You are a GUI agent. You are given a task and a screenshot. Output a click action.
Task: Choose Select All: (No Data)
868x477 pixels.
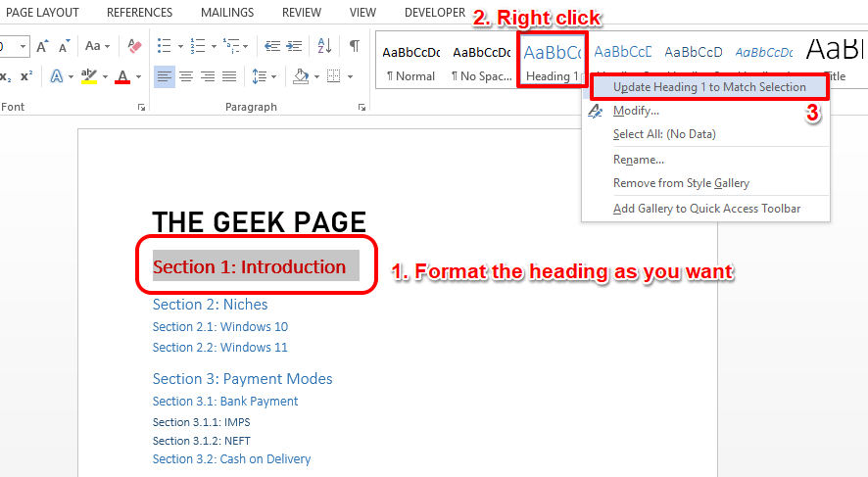click(664, 134)
